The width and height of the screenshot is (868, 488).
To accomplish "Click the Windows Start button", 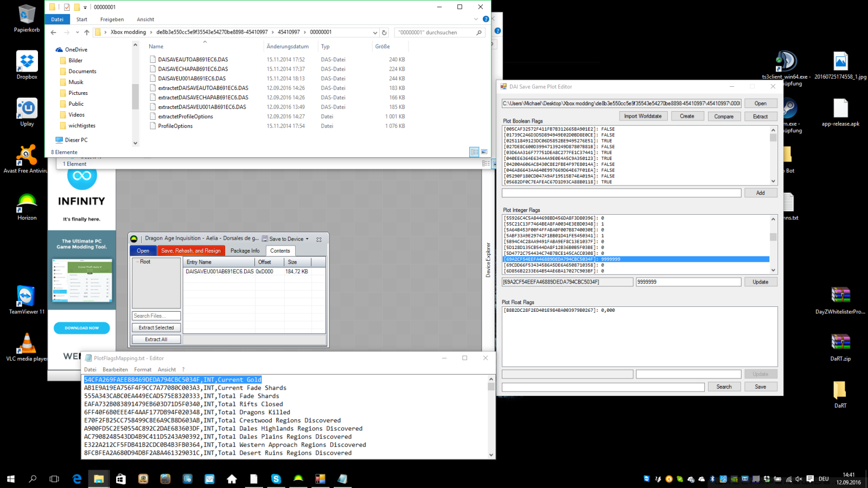I will pyautogui.click(x=10, y=479).
